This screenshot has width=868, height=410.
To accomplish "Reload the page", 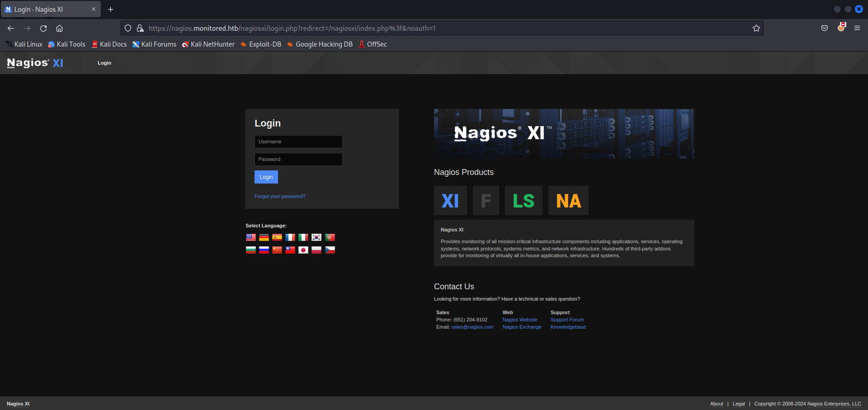I will (x=43, y=28).
